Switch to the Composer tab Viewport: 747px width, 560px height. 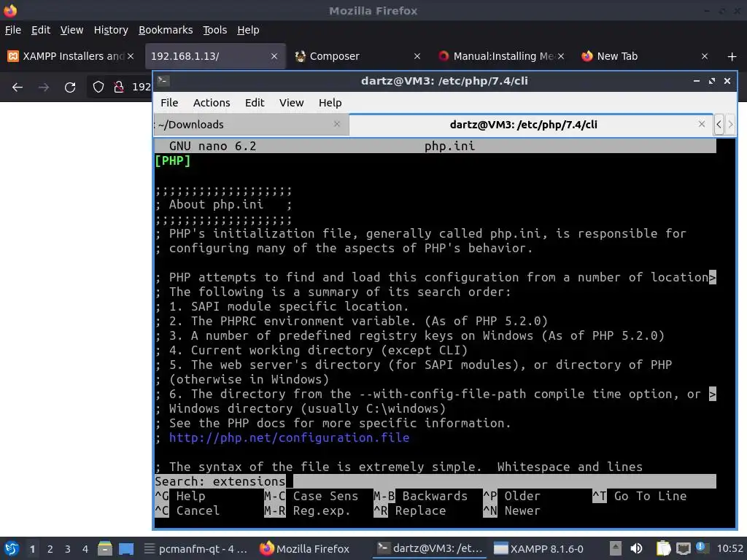tap(358, 56)
